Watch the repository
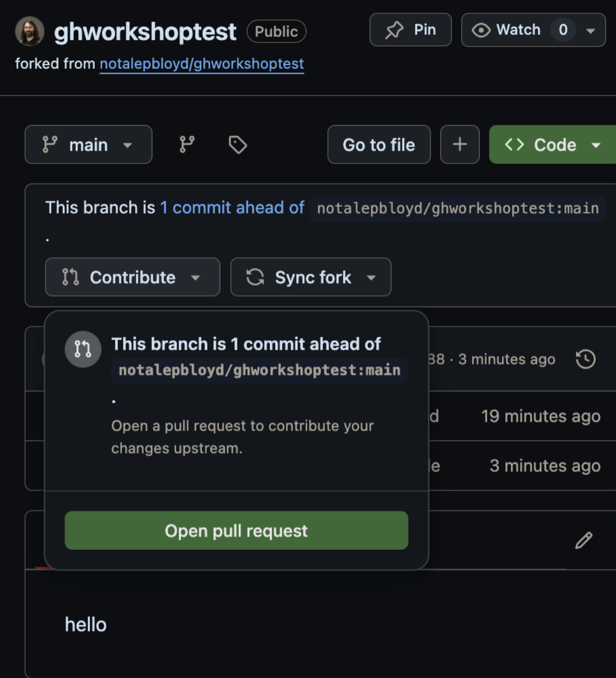616x678 pixels. [x=507, y=30]
